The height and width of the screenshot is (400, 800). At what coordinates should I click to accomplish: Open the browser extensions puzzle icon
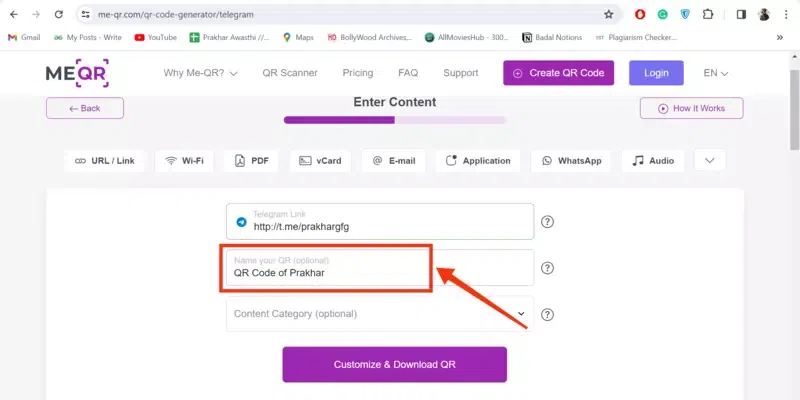click(x=708, y=15)
